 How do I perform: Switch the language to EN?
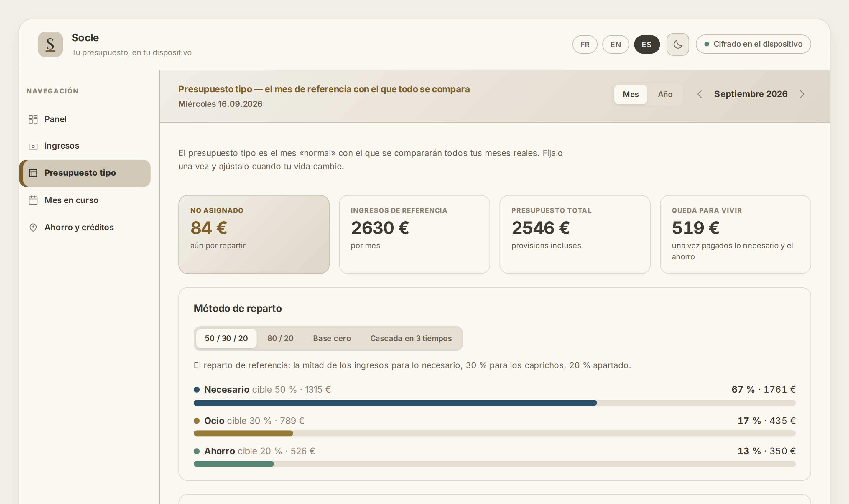tap(616, 45)
